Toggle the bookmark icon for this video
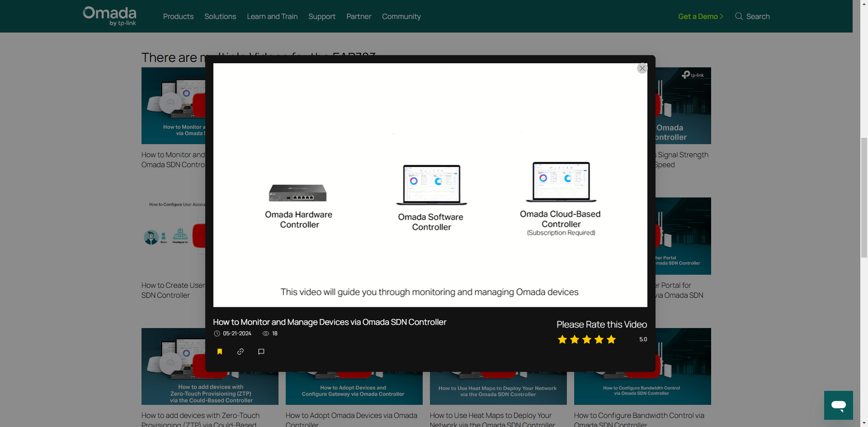This screenshot has height=427, width=868. coord(220,352)
